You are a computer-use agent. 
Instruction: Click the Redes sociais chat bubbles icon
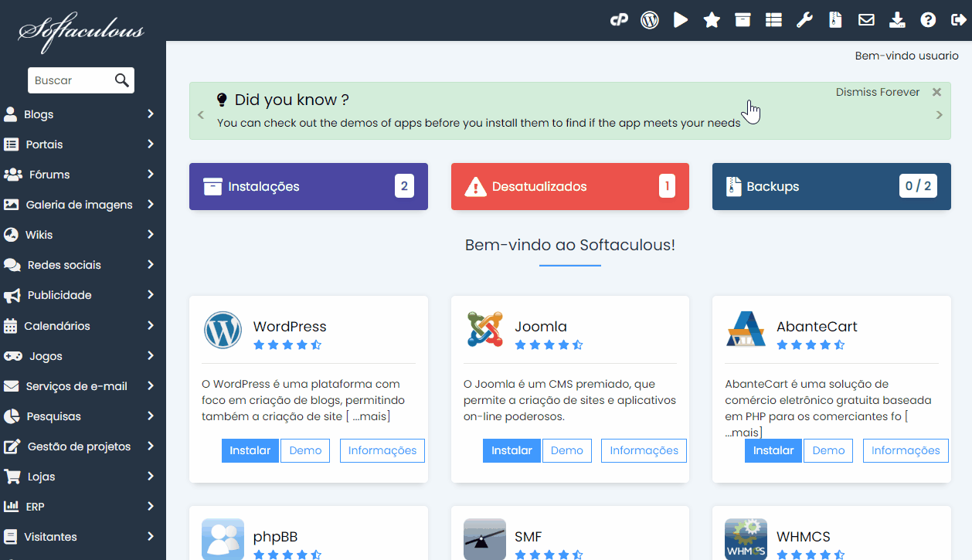pos(12,265)
